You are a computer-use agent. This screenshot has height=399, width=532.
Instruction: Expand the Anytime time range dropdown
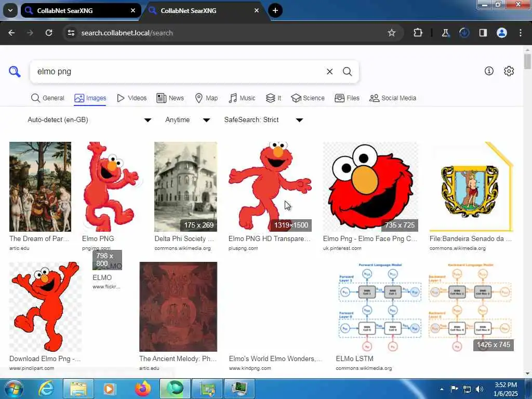point(187,120)
